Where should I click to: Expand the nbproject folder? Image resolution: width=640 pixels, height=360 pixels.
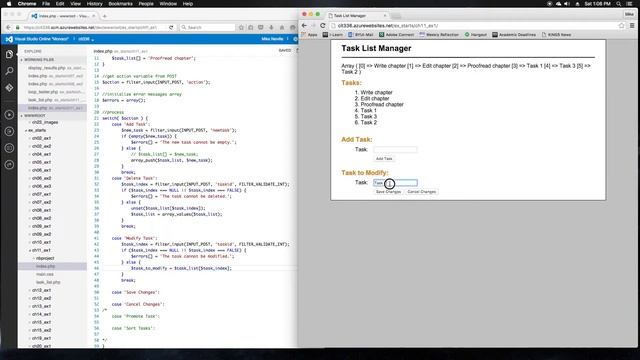(x=43, y=258)
